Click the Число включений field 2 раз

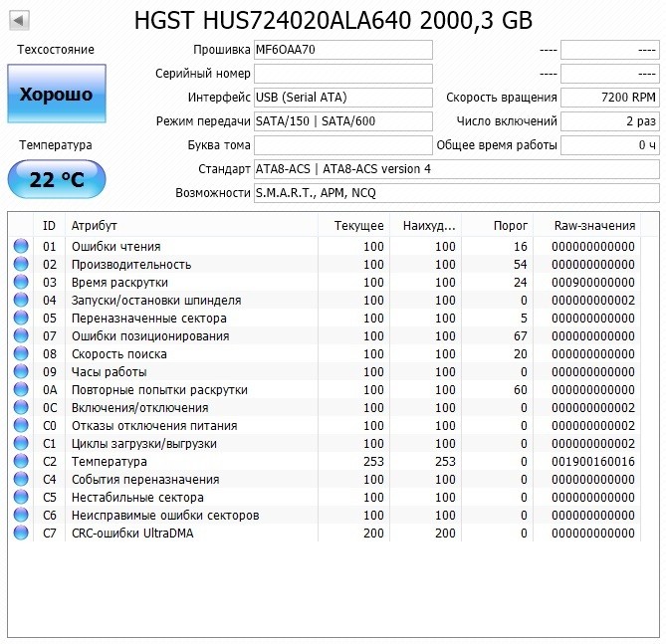[610, 121]
